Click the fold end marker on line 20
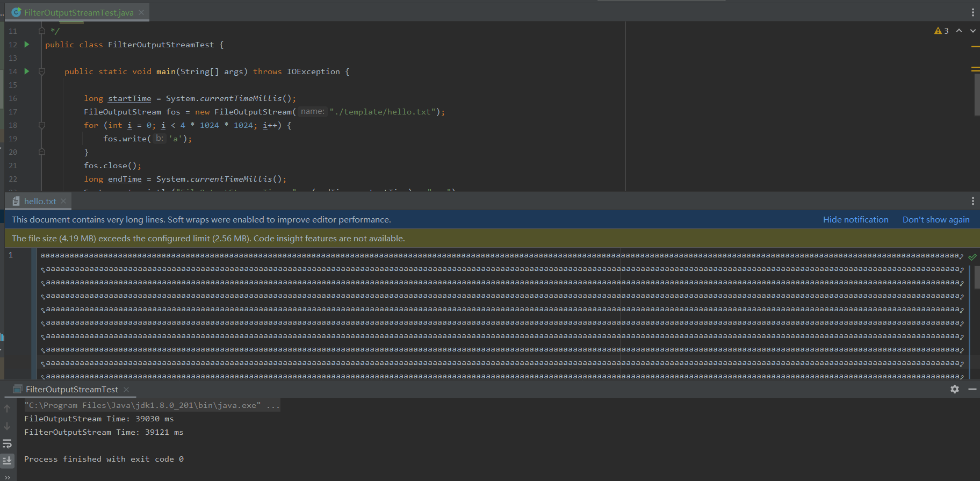Screen dimensions: 980x481 42,152
